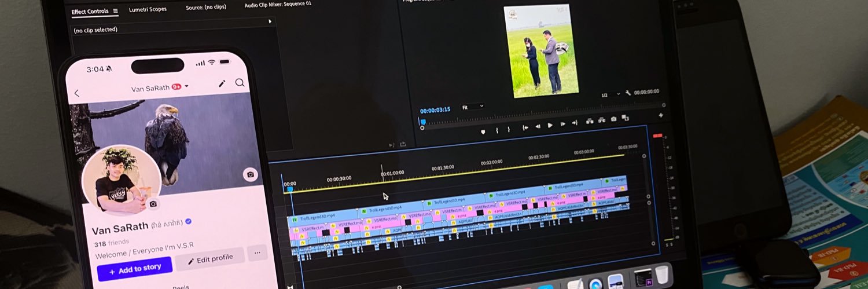Step back one frame in Program monitor

[x=538, y=126]
